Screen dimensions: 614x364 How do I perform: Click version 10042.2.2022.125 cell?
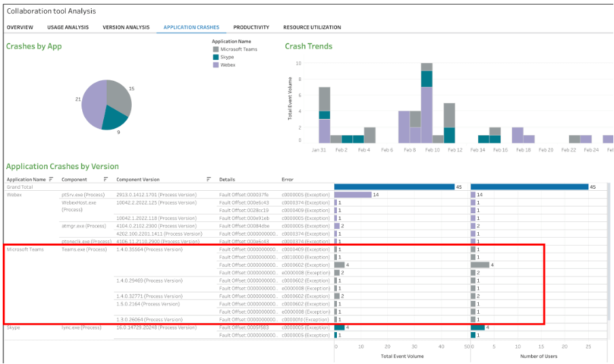point(157,202)
